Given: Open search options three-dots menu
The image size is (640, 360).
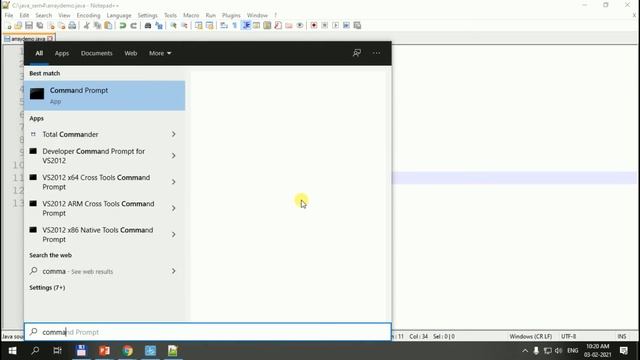Looking at the screenshot, I should pyautogui.click(x=376, y=53).
